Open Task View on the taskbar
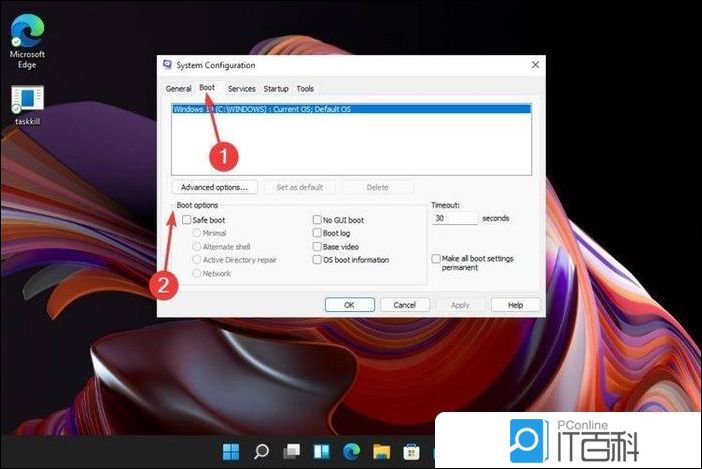 (x=291, y=451)
